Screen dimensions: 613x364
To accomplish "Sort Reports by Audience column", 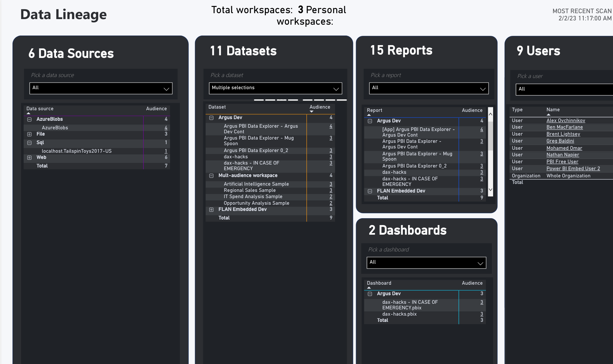I will (472, 110).
